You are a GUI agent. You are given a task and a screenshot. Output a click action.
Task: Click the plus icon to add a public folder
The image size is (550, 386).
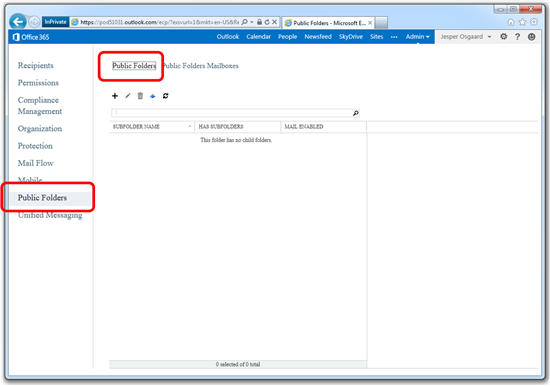(x=115, y=96)
